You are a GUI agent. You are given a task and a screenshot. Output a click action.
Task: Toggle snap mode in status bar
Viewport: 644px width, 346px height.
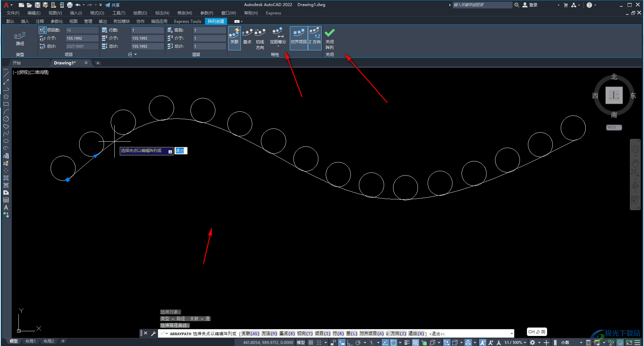(x=319, y=343)
